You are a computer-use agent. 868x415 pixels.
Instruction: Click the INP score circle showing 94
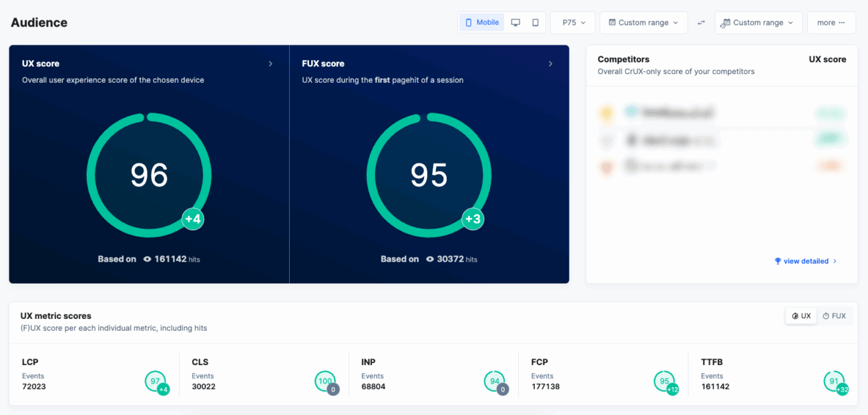pyautogui.click(x=494, y=381)
